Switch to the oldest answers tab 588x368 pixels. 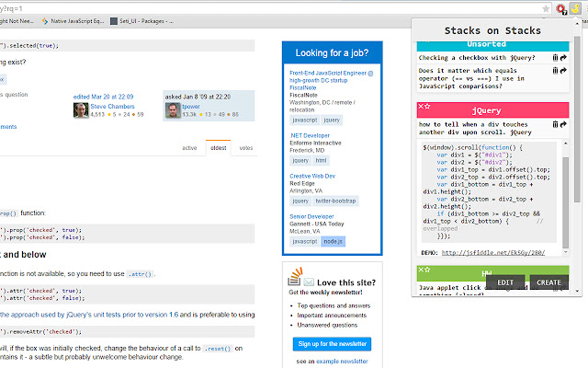(219, 148)
